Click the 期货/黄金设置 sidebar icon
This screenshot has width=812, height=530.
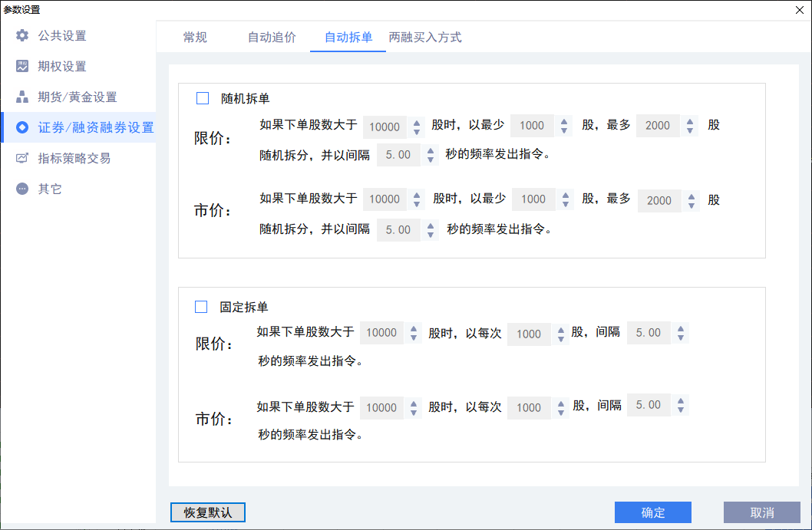pos(22,97)
